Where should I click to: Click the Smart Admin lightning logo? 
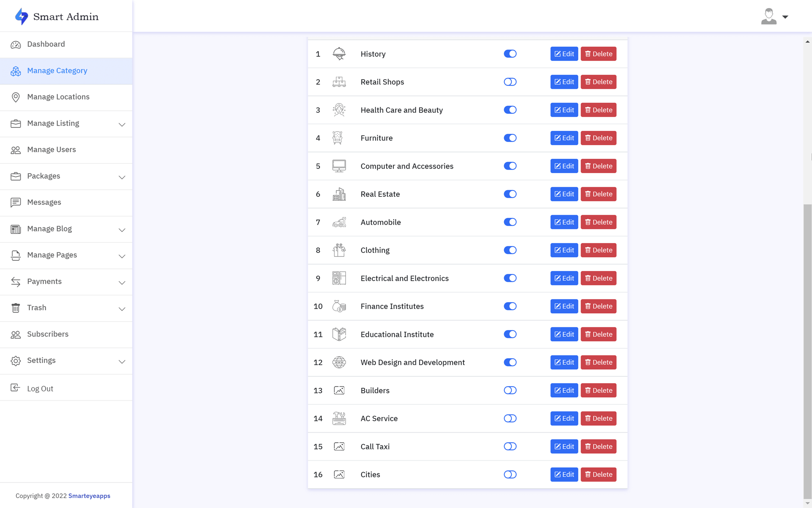pos(22,17)
